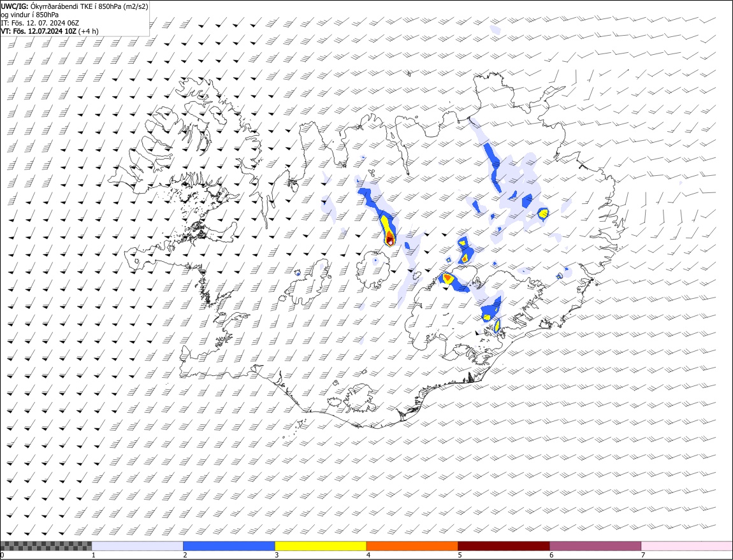Image resolution: width=733 pixels, height=560 pixels.
Task: Click the dark red 5–6 legend swatch
Action: click(504, 546)
